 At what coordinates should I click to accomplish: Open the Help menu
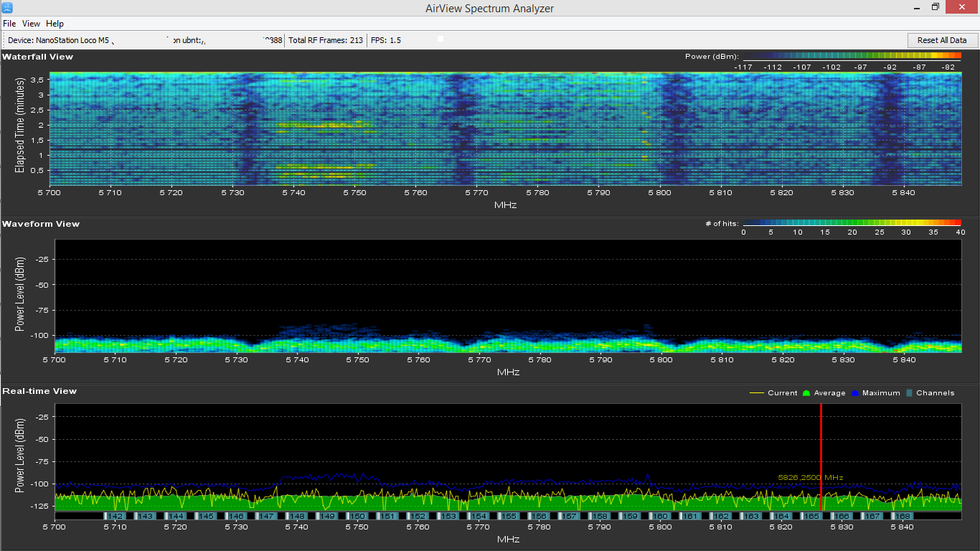(55, 24)
